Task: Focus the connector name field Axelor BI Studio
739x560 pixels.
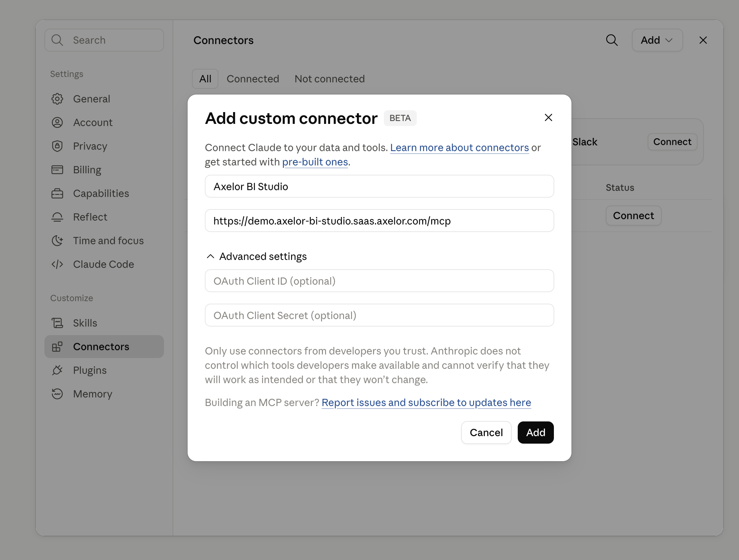Action: pos(380,186)
